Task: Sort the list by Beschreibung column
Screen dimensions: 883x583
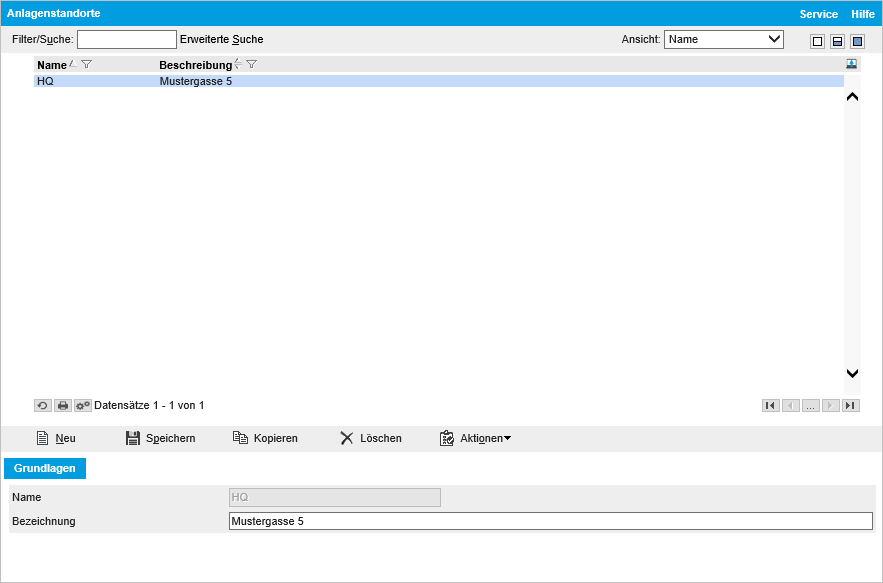Action: tap(195, 64)
